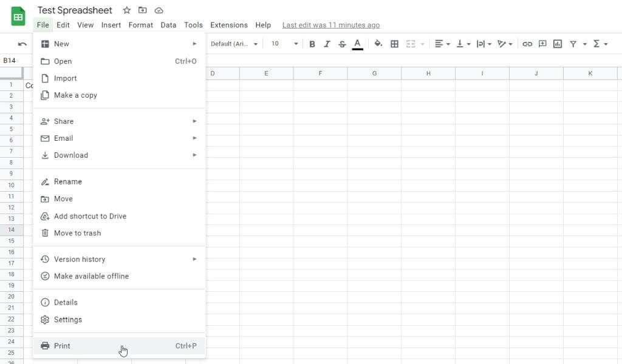Select Move to trash

pos(119,234)
